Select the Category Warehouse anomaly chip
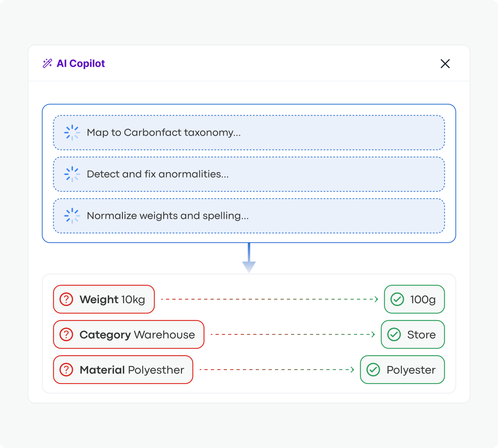The height and width of the screenshot is (448, 498). pos(129,334)
